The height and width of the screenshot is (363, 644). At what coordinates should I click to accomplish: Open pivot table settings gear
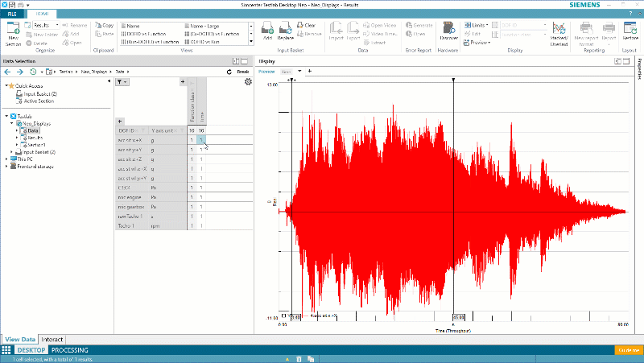tap(248, 82)
